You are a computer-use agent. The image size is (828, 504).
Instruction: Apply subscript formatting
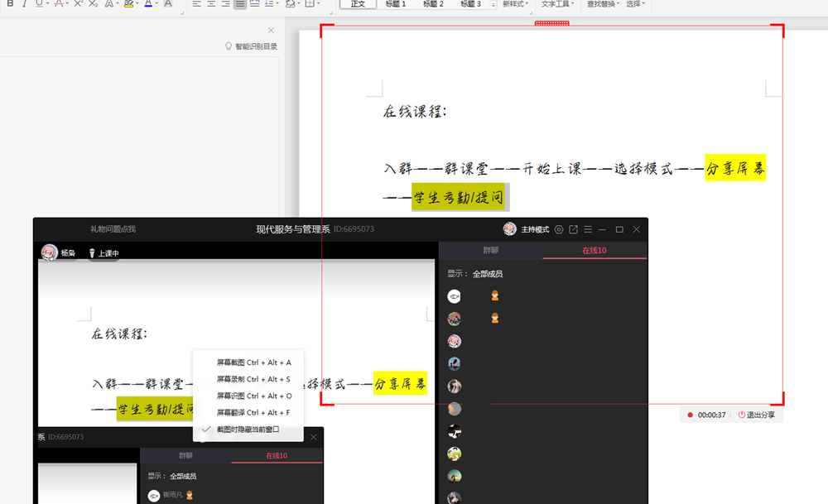[94, 4]
